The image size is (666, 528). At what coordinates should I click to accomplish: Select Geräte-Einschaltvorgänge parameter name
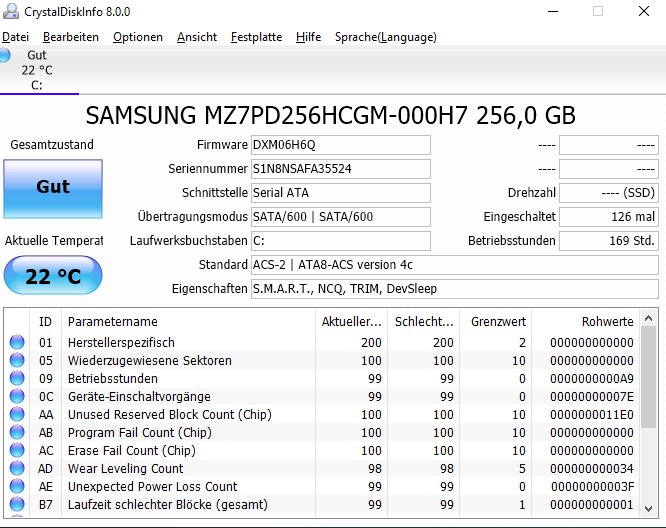[x=139, y=396]
